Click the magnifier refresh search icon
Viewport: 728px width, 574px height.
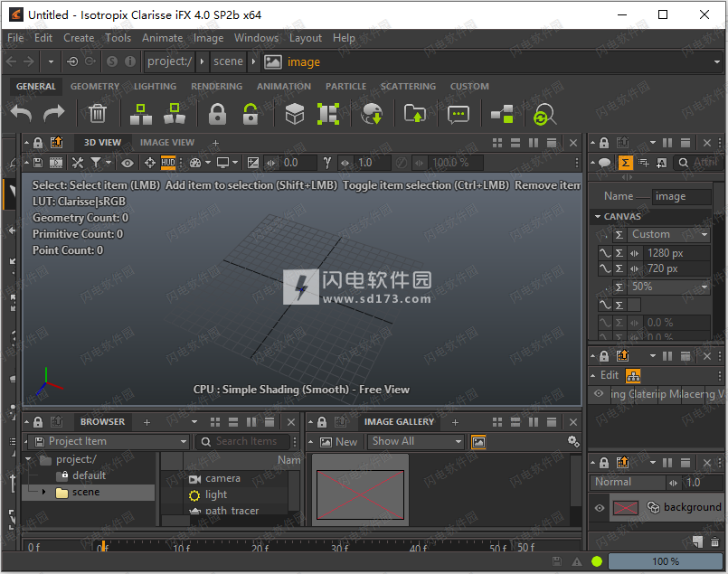(x=544, y=115)
